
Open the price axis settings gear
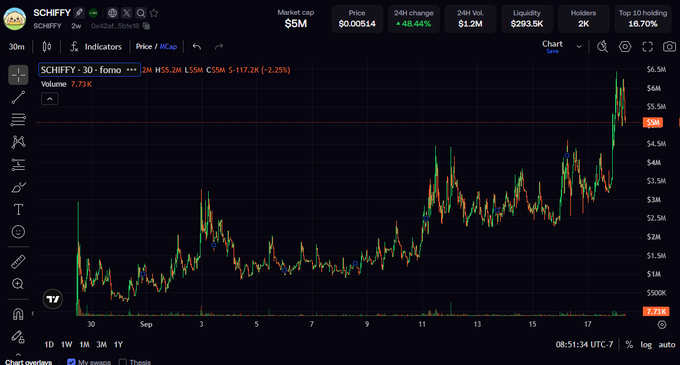pyautogui.click(x=662, y=325)
